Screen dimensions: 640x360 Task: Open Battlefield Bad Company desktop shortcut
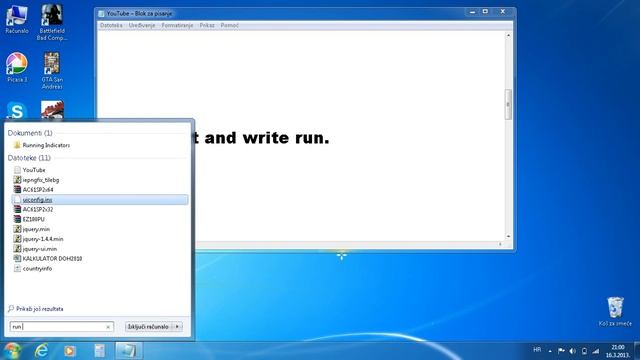[x=52, y=22]
